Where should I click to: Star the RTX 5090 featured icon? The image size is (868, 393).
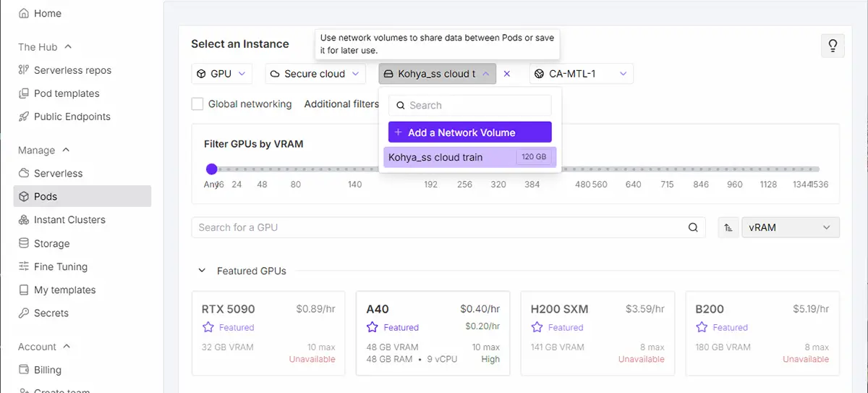click(x=208, y=327)
